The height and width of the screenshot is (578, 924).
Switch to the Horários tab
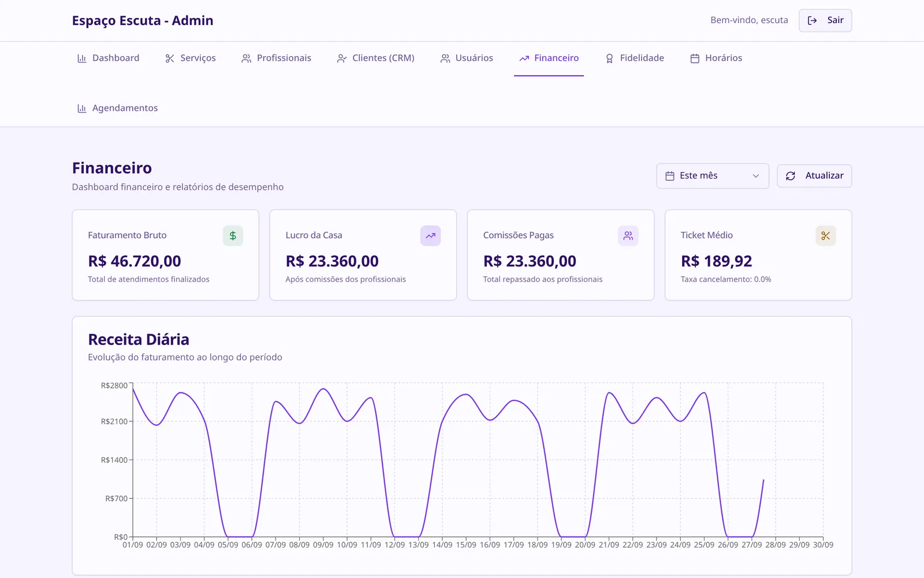click(x=716, y=58)
